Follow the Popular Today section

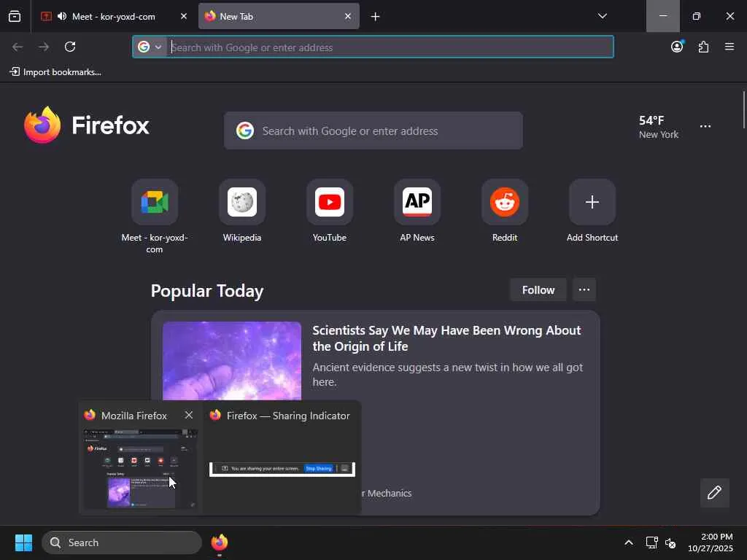(538, 290)
